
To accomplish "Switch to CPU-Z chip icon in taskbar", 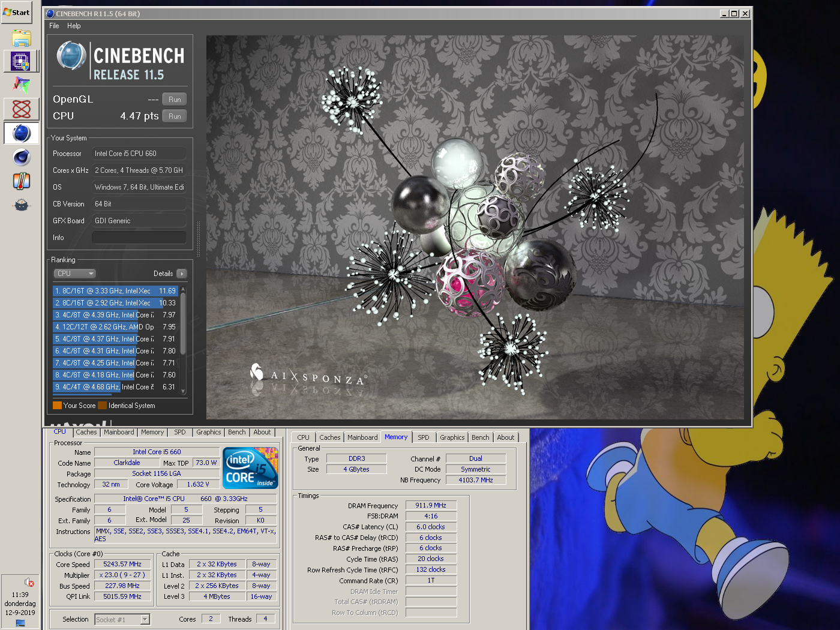I will click(x=21, y=61).
